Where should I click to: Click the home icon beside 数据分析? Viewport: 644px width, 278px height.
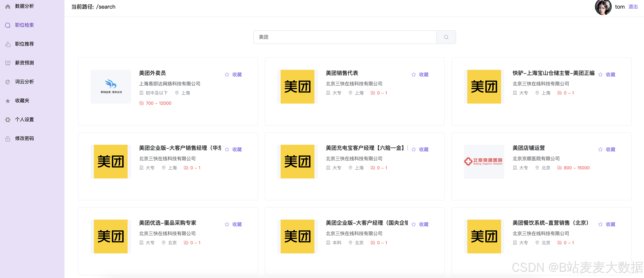pyautogui.click(x=8, y=7)
